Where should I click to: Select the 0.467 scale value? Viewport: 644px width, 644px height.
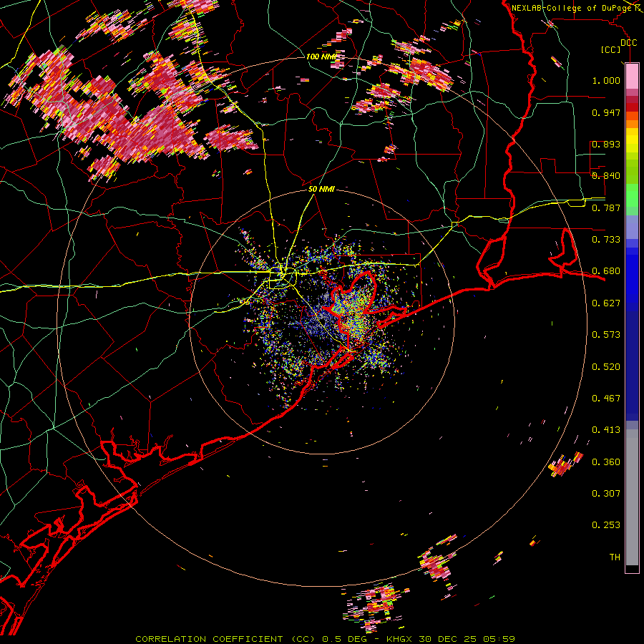pos(606,399)
